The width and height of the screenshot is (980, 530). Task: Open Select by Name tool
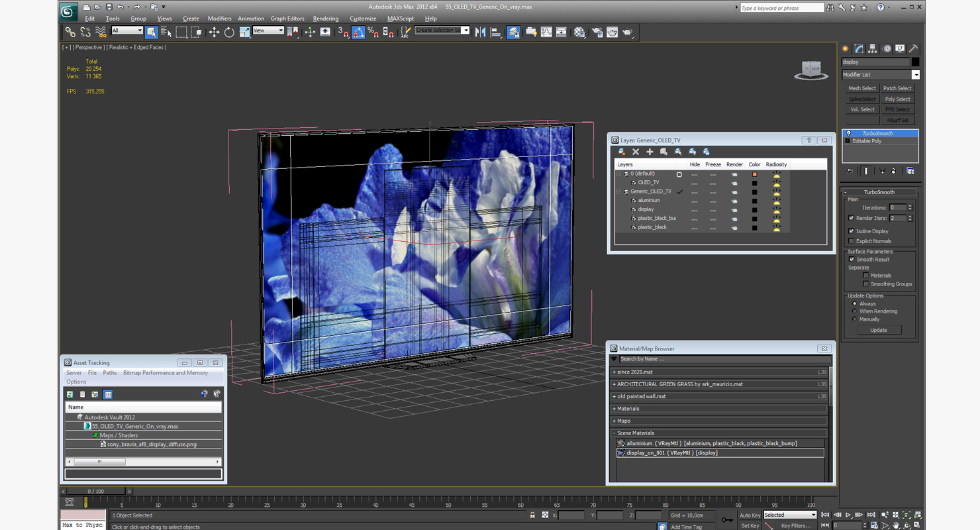166,32
